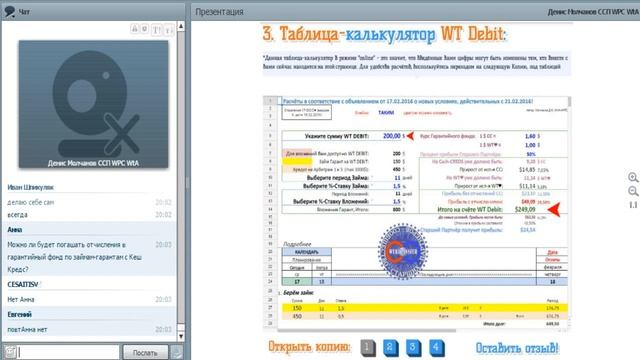This screenshot has height=360, width=640.
Task: Click the presenter name in the top-right header
Action: point(593,12)
